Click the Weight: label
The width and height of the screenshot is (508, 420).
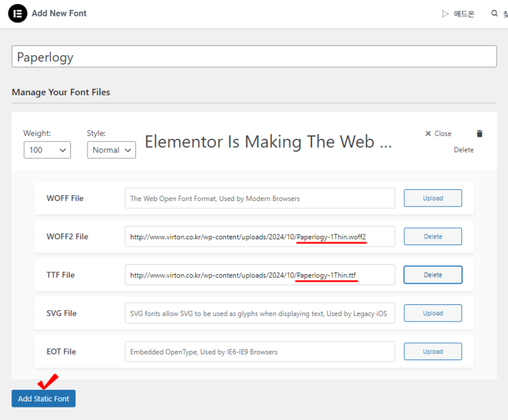tap(37, 133)
